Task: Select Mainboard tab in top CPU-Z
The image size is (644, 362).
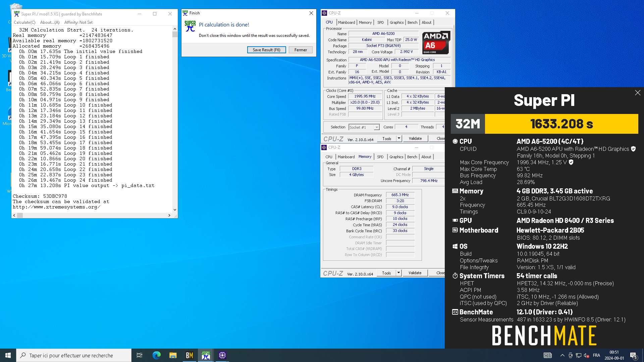Action: coord(346,22)
